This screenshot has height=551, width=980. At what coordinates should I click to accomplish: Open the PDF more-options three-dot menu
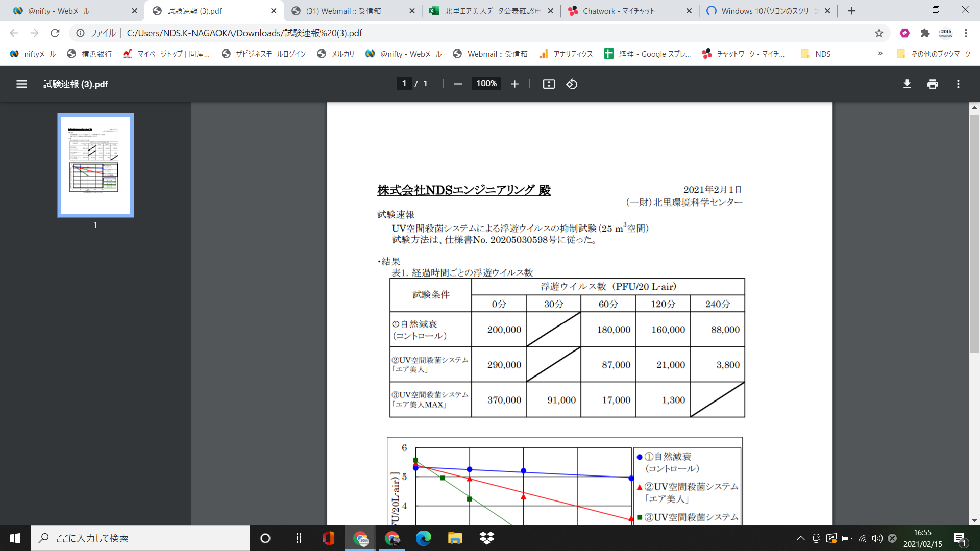click(958, 84)
